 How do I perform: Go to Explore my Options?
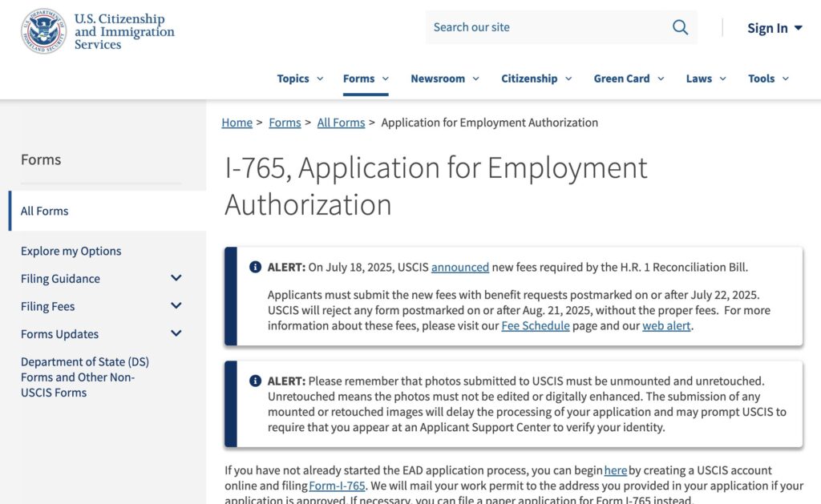pos(71,251)
